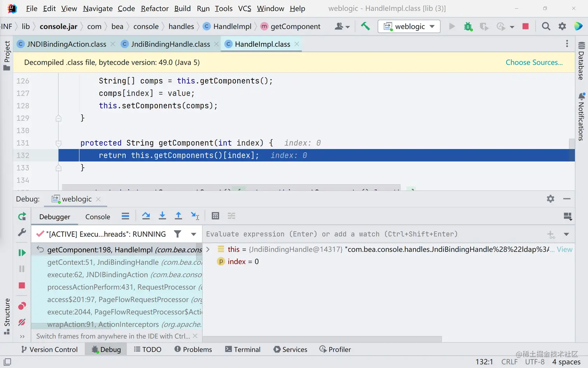The height and width of the screenshot is (368, 588).
Task: Open the thread selector dropdown arrow
Action: (193, 234)
